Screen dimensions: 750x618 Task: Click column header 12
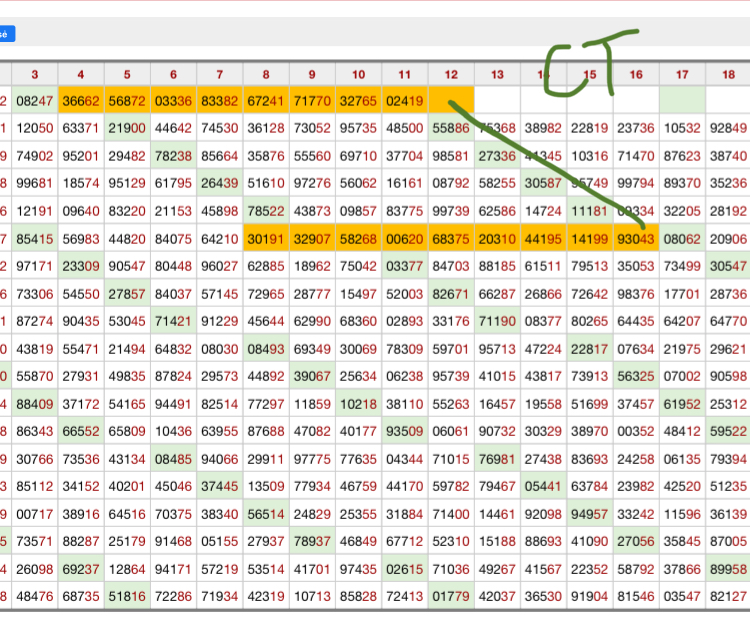(x=451, y=74)
